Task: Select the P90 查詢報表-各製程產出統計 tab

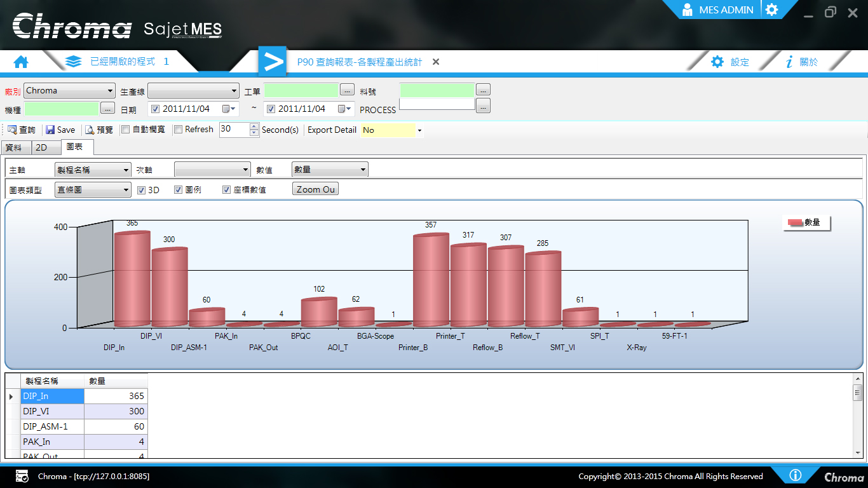Action: [x=360, y=62]
